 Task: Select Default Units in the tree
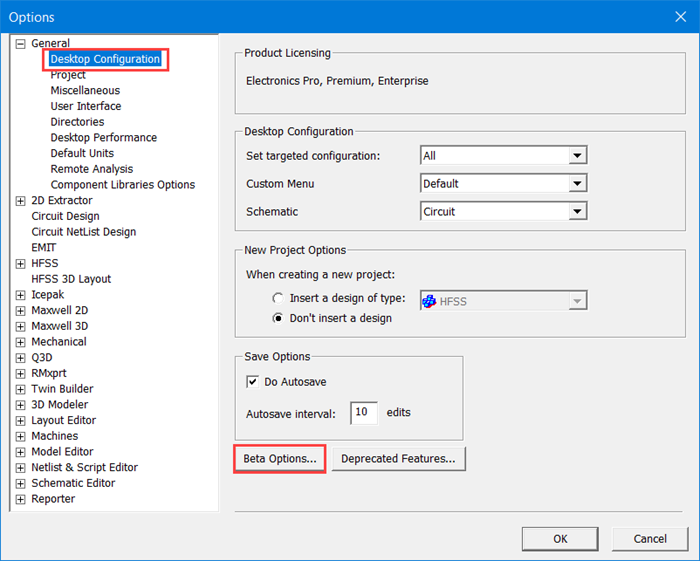pyautogui.click(x=82, y=153)
